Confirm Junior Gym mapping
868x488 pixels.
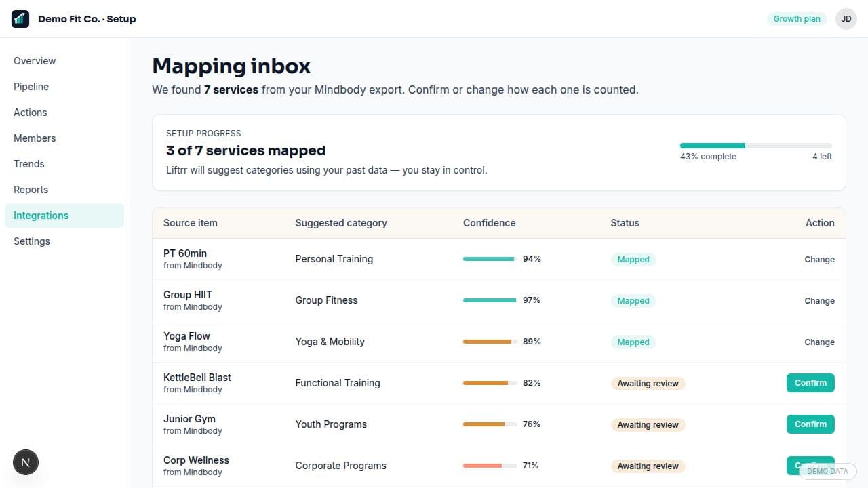(810, 424)
